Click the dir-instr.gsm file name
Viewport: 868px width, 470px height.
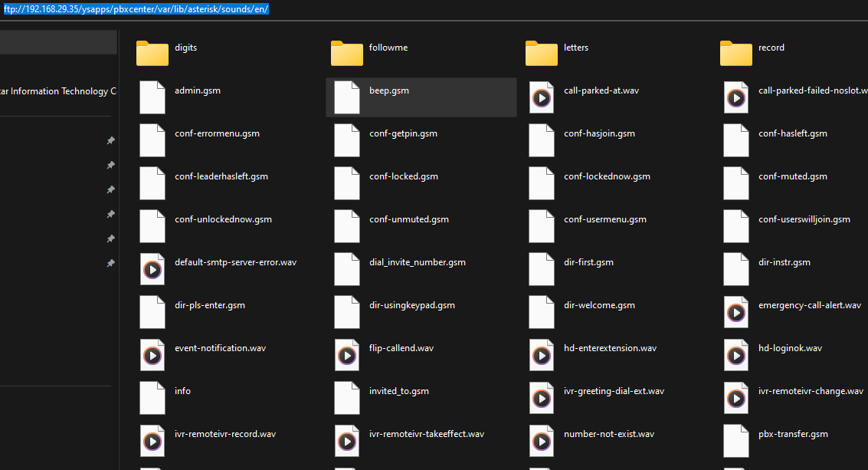[x=784, y=262]
